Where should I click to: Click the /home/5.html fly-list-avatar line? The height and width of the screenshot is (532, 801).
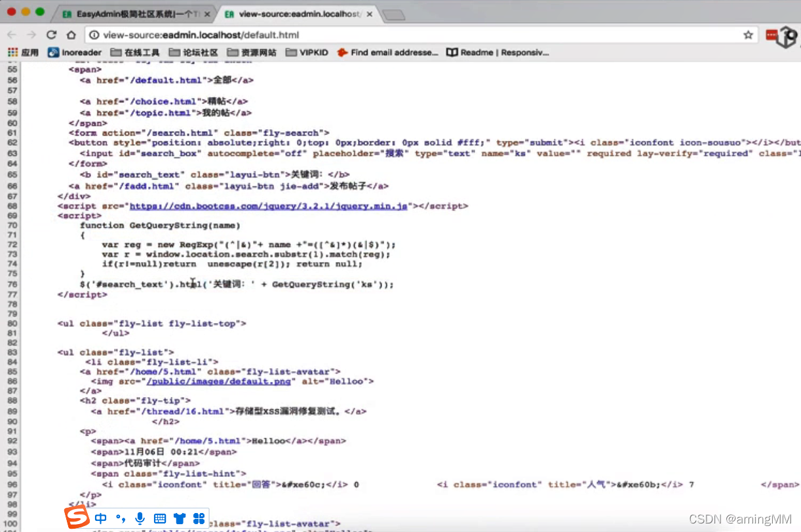click(210, 371)
